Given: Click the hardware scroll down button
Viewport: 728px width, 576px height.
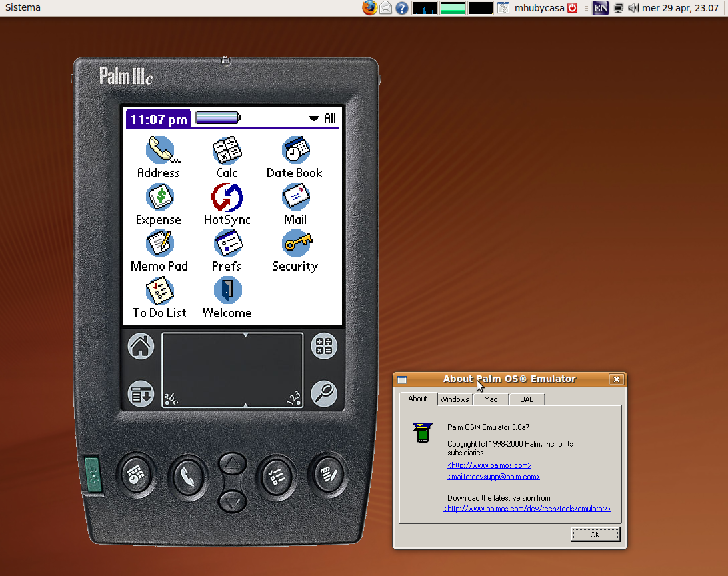Looking at the screenshot, I should (232, 502).
